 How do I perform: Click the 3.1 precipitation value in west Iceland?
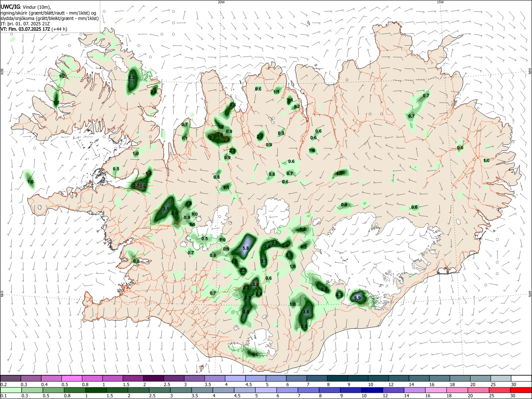[165, 209]
